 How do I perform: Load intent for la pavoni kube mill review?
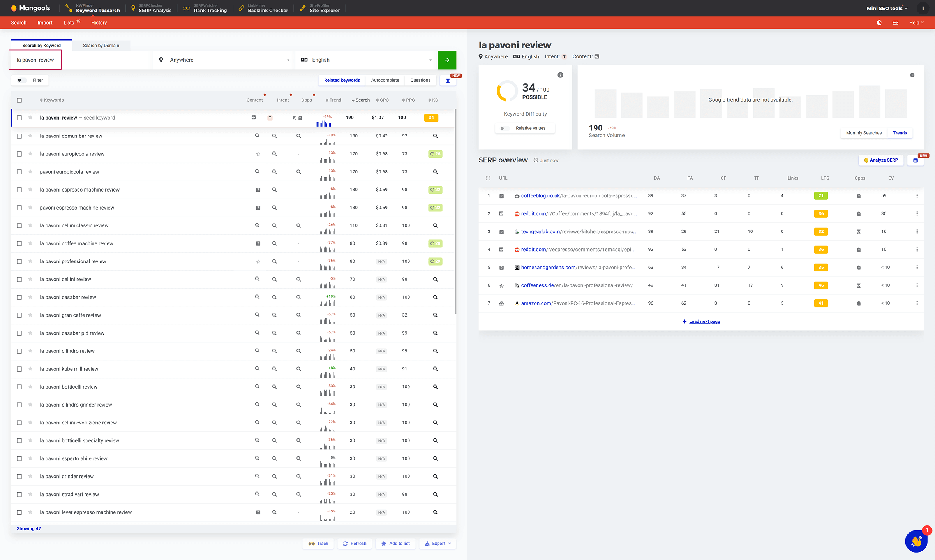(274, 369)
